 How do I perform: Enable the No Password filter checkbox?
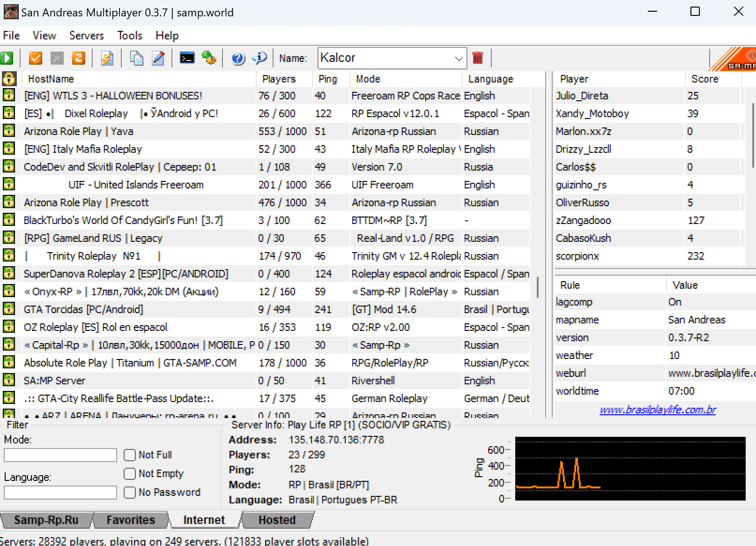click(130, 493)
